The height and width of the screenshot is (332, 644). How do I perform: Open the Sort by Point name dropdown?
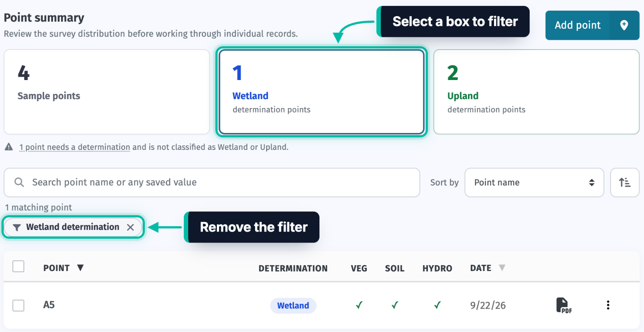point(534,183)
